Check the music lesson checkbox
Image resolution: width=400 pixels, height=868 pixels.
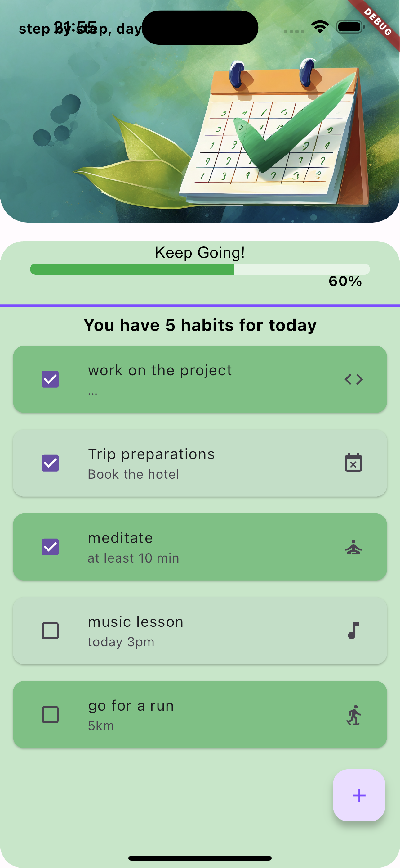coord(50,631)
